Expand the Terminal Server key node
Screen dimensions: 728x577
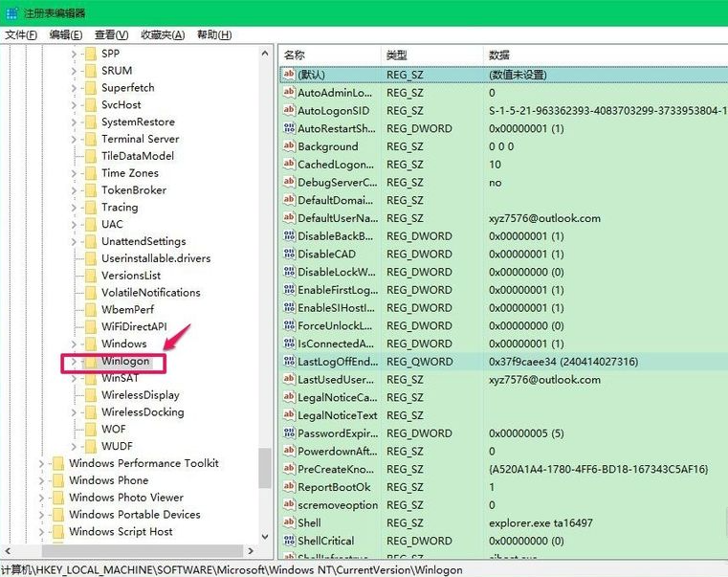coord(74,139)
